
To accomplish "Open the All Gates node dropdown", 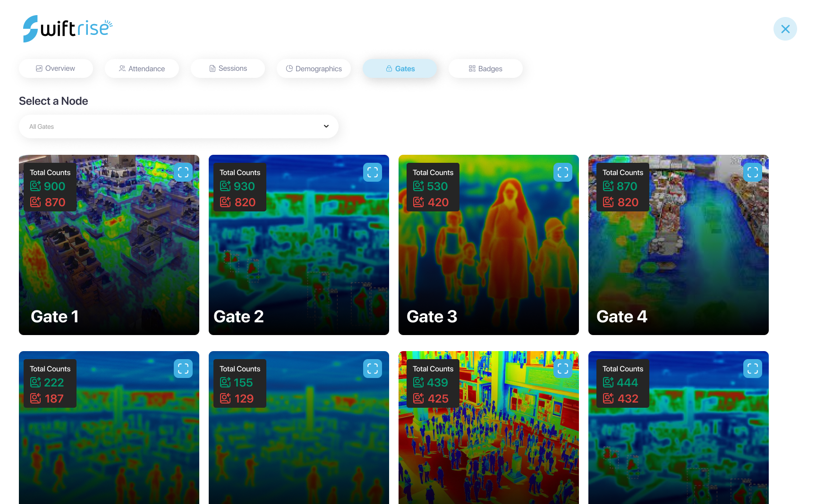I will [178, 126].
